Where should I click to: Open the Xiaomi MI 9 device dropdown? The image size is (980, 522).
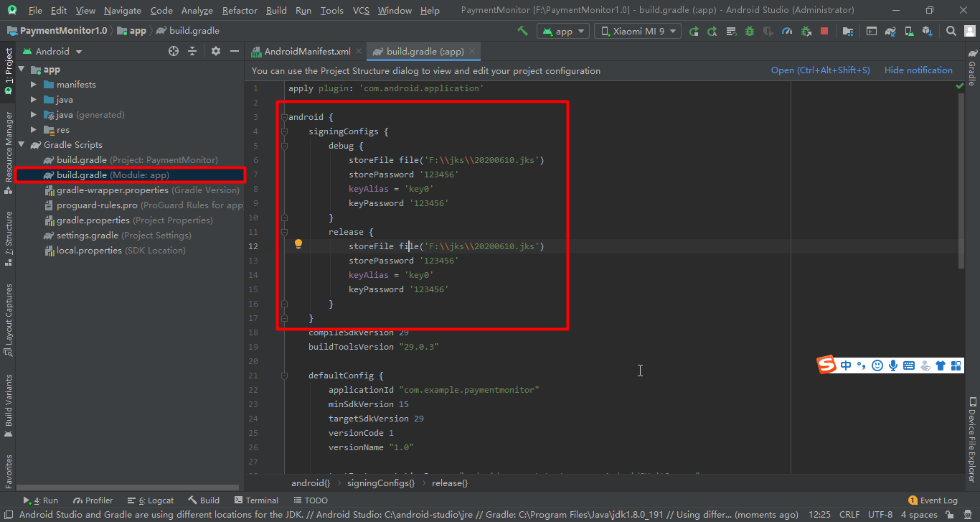638,31
